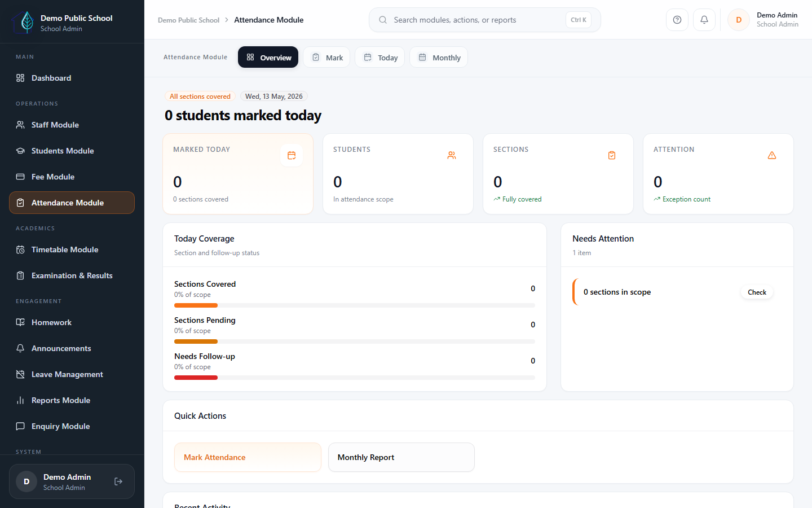Click the calendar icon on Marked Today card
The image size is (812, 508).
[292, 155]
